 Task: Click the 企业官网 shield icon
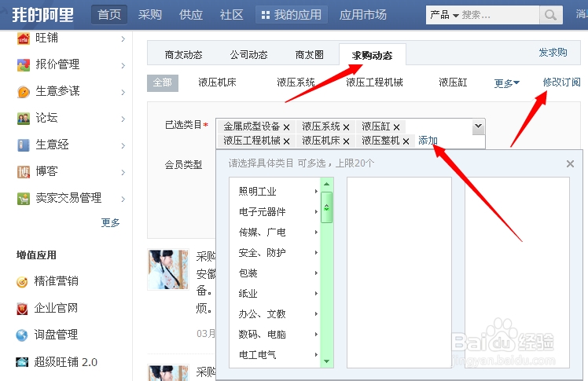(22, 308)
